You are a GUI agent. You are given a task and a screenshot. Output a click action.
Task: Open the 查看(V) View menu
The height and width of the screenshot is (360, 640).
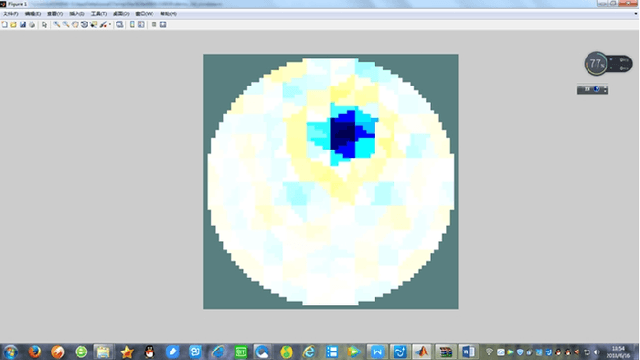(55, 14)
